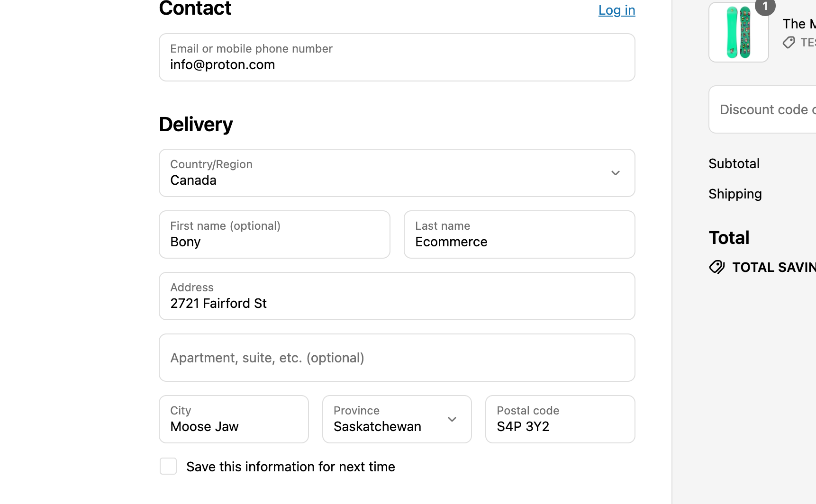Click the discount tag icon under product name
Viewport: 816px width, 504px height.
[x=789, y=43]
